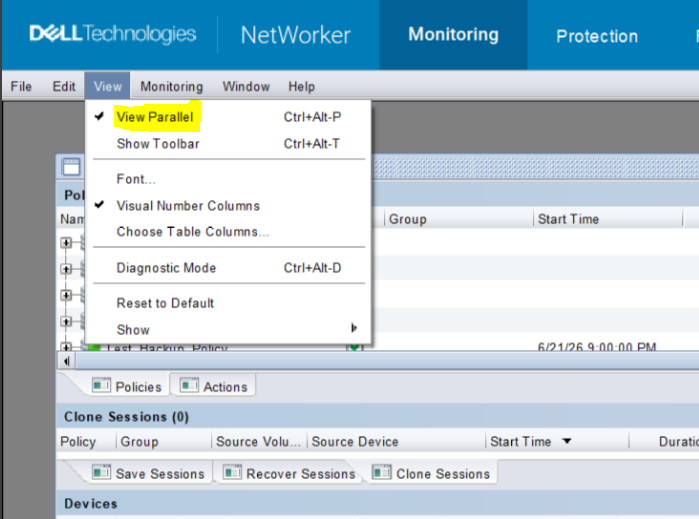Click the horizontal scrollbar left arrow
Image resolution: width=699 pixels, height=519 pixels.
[x=66, y=361]
